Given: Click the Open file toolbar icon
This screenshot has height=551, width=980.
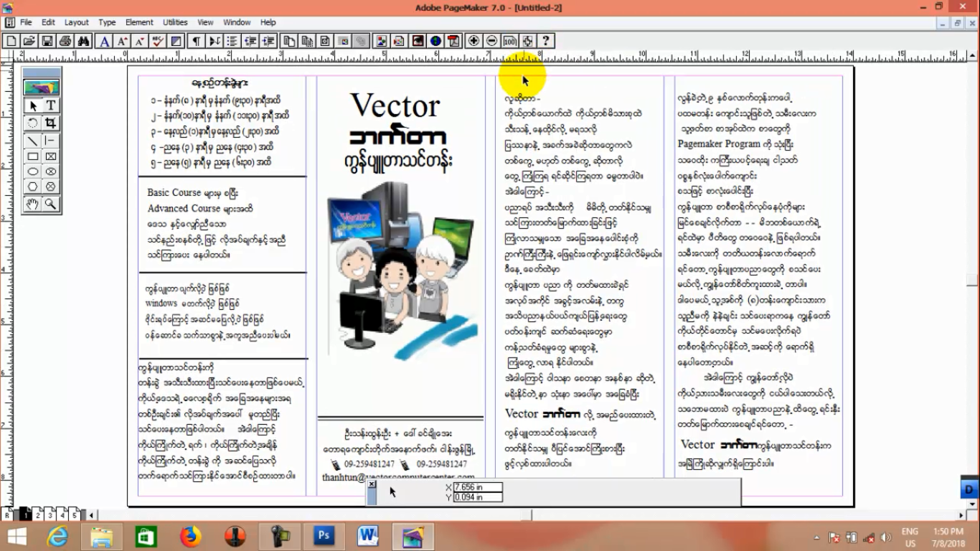Looking at the screenshot, I should pyautogui.click(x=28, y=41).
